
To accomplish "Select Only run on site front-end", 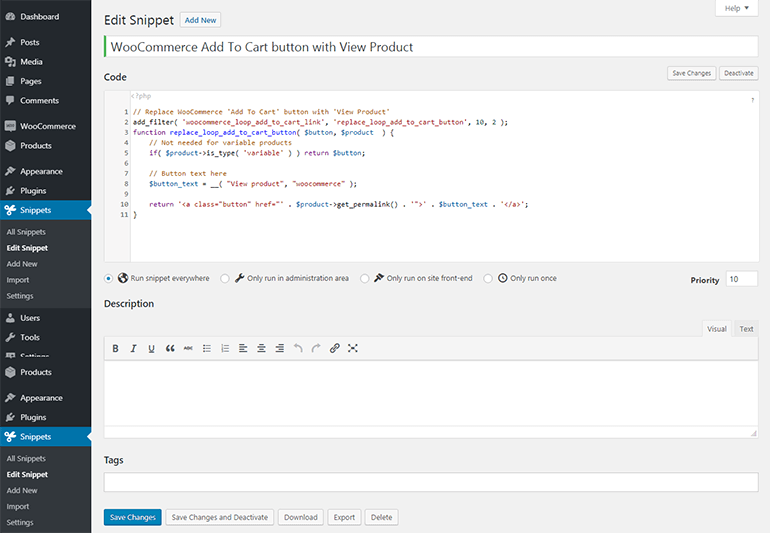I will (364, 279).
